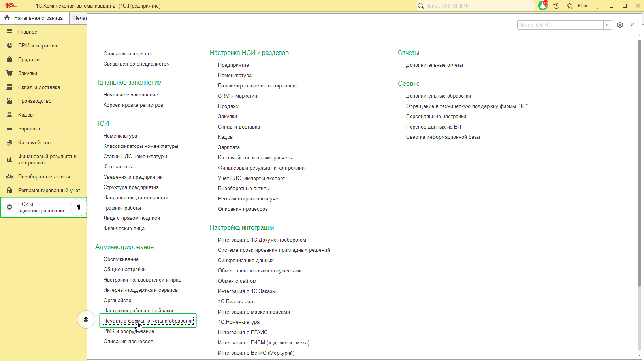644x361 pixels.
Task: Open Настройки пользователей и прав link
Action: [x=142, y=280]
